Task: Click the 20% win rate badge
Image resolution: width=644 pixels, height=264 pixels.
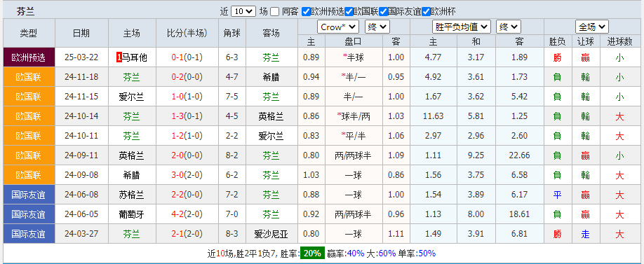Action: (312, 253)
